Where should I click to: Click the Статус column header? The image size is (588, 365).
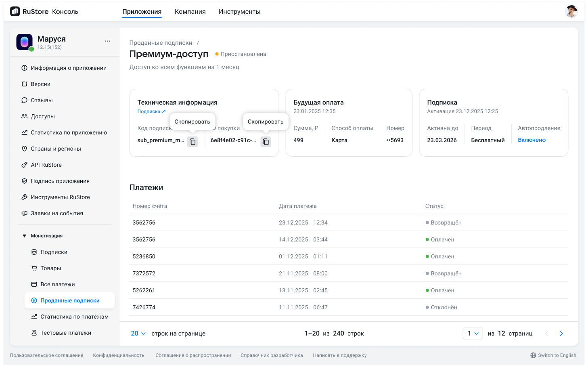pyautogui.click(x=434, y=206)
